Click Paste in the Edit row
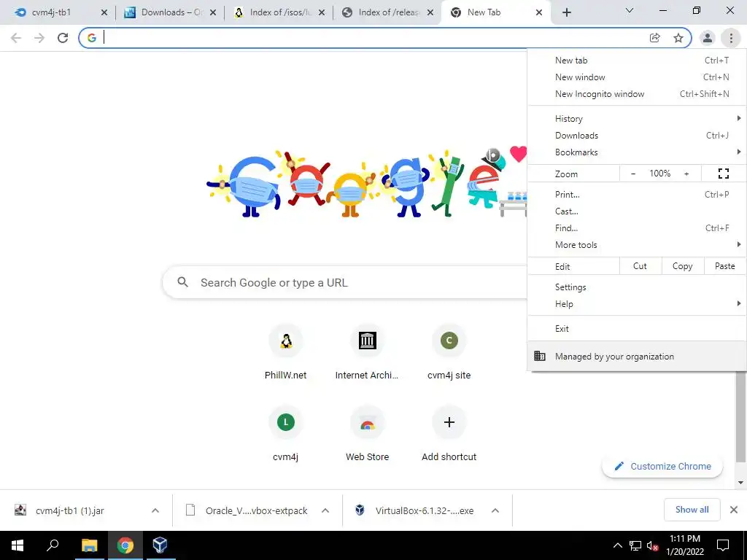The width and height of the screenshot is (747, 560). [724, 266]
